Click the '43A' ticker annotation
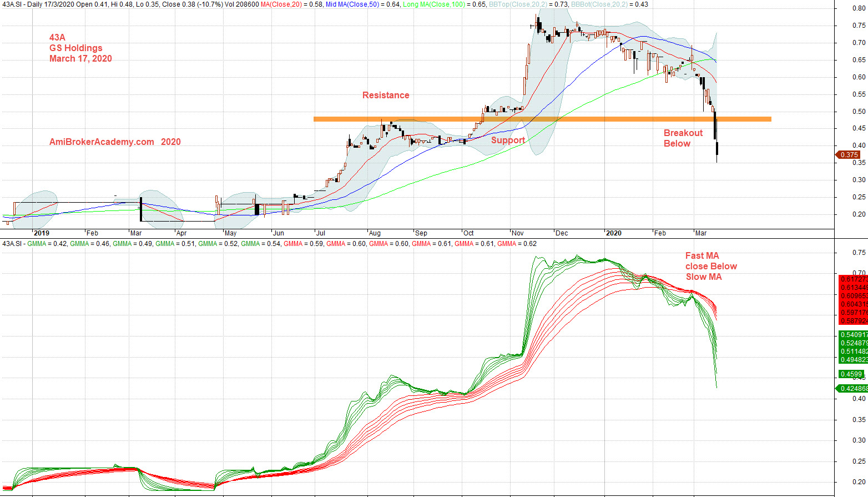The width and height of the screenshot is (868, 497). click(57, 38)
